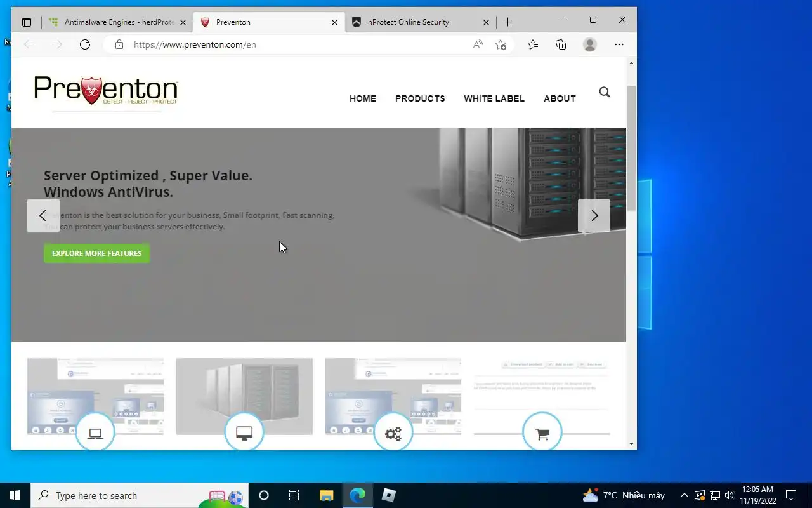Open Edge Settings and more menu
Viewport: 812px width, 508px height.
[619, 44]
